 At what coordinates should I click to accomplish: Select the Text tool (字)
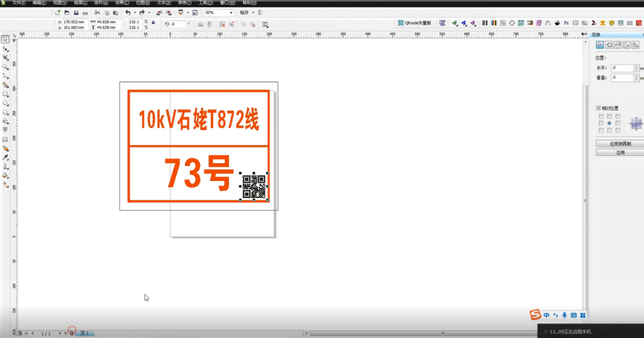(x=5, y=130)
